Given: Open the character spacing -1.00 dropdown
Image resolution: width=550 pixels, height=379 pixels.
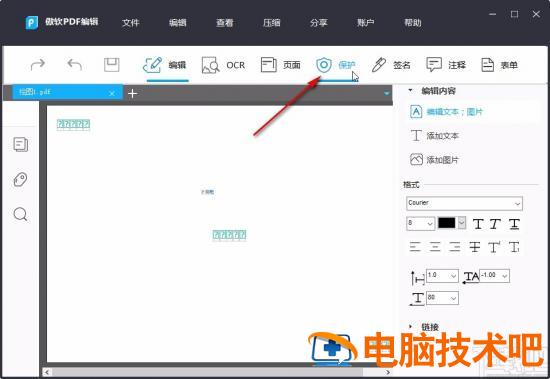Looking at the screenshot, I should tap(495, 276).
